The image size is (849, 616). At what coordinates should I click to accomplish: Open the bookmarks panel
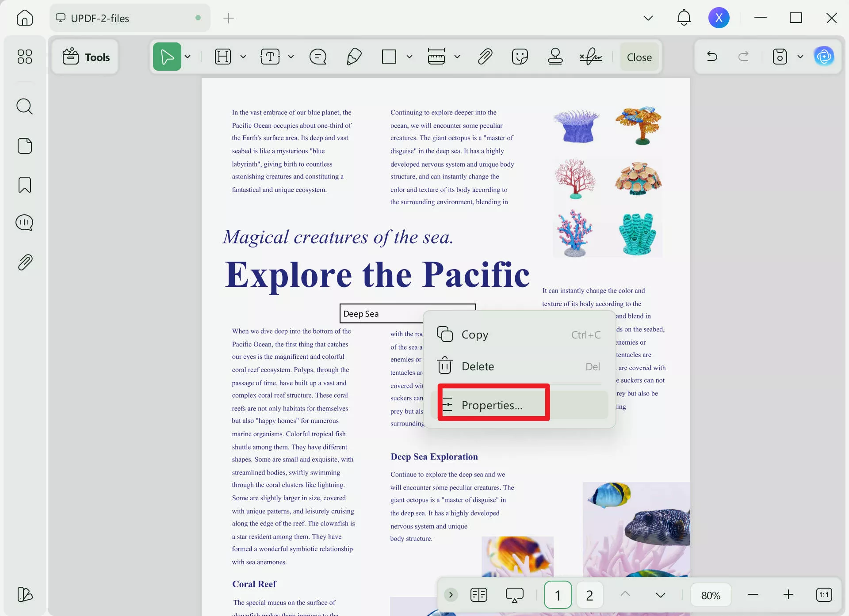coord(24,185)
